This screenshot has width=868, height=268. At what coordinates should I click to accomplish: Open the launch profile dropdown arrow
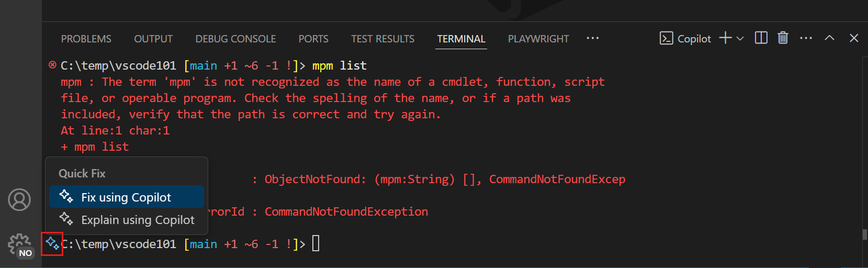740,39
